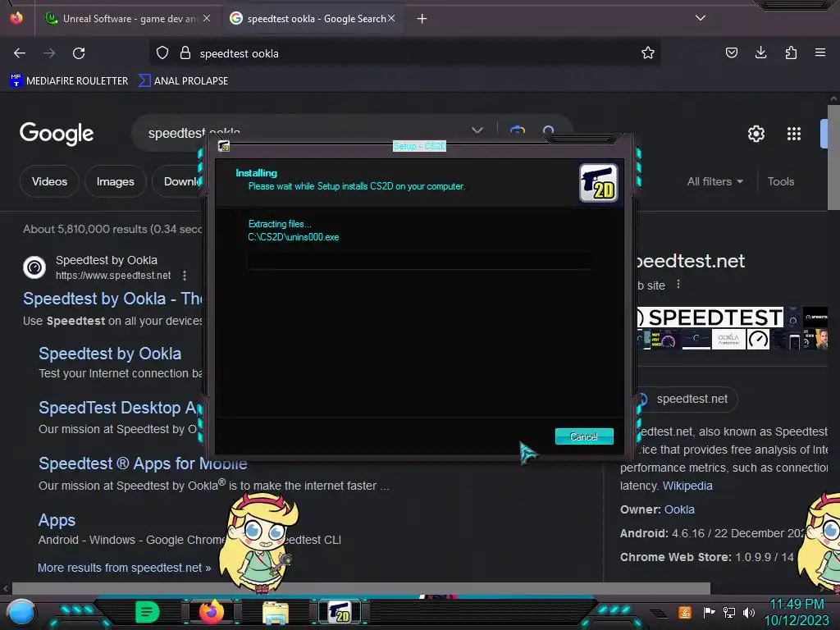Switch to Firefox on the taskbar
Screen dimensions: 840x630
tap(212, 612)
